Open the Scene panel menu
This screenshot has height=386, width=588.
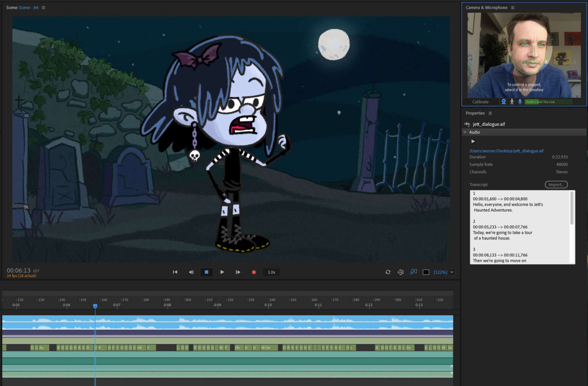44,7
